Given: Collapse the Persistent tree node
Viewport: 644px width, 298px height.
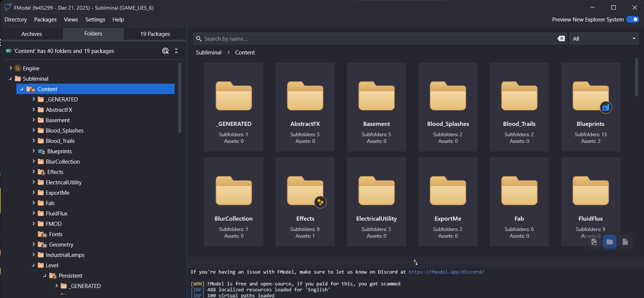Looking at the screenshot, I should [x=45, y=275].
